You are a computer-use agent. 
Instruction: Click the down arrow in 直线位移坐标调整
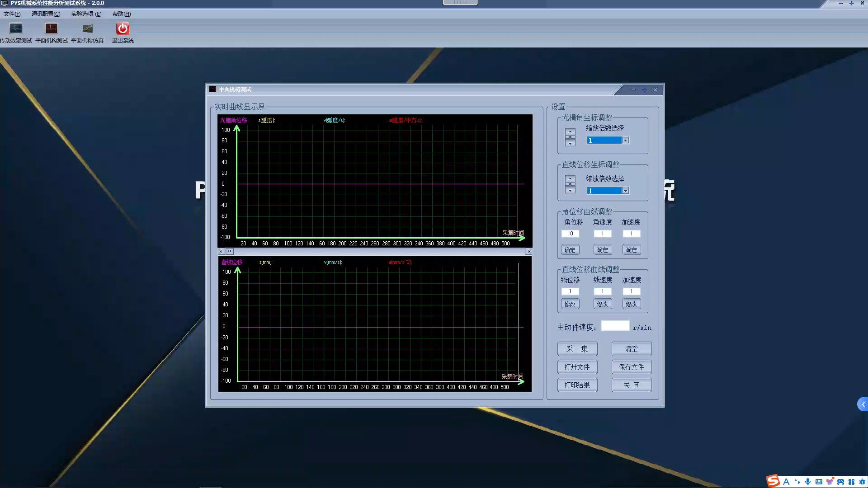(571, 190)
